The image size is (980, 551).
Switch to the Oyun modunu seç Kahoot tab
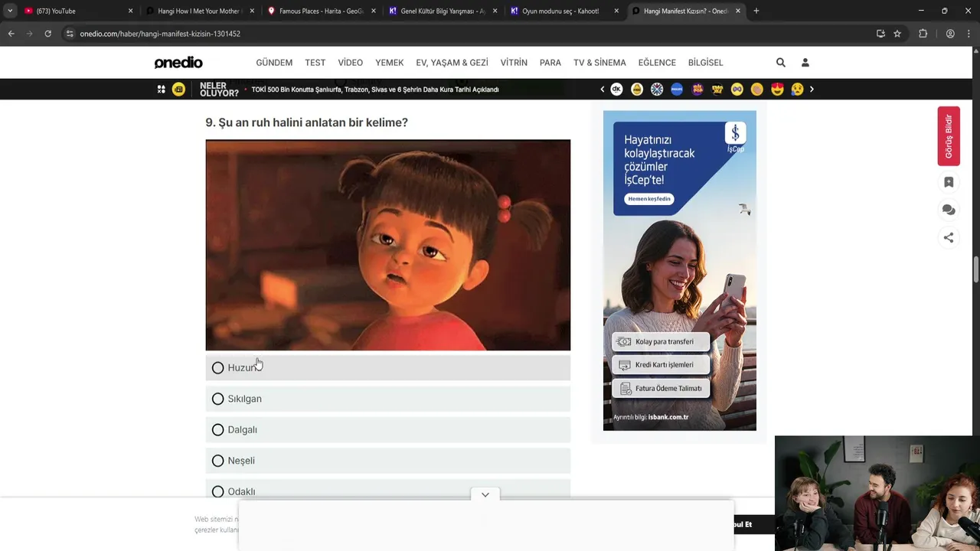tap(565, 11)
